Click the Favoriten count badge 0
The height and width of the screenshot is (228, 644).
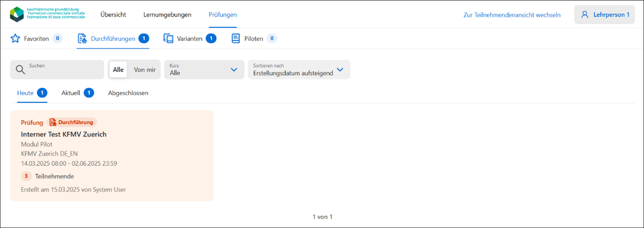[58, 39]
